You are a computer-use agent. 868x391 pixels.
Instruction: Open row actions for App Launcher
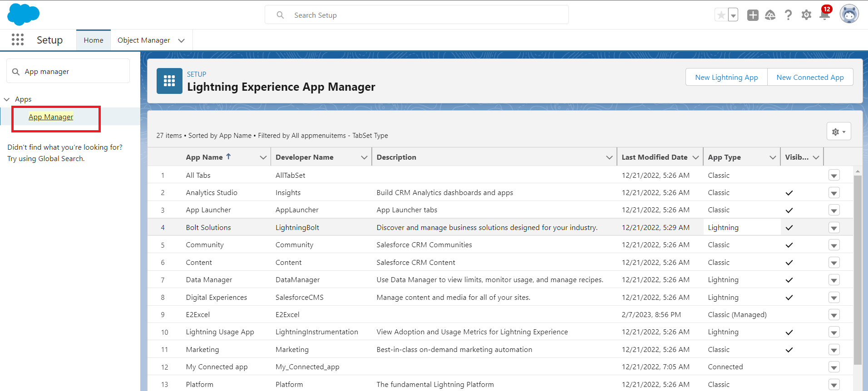(834, 210)
